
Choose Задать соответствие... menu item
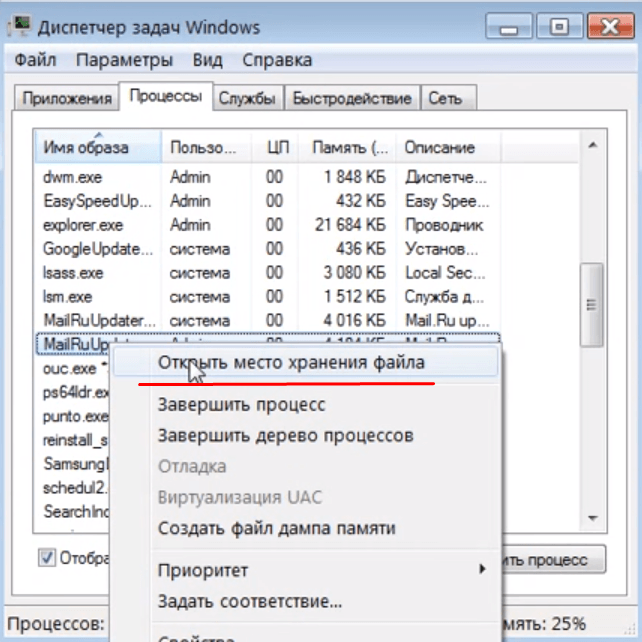pyautogui.click(x=305, y=601)
